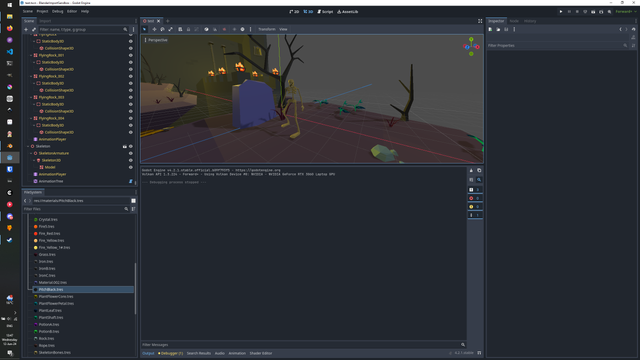This screenshot has width=640, height=360.
Task: Toggle the lock selected node icon
Action: click(x=188, y=29)
